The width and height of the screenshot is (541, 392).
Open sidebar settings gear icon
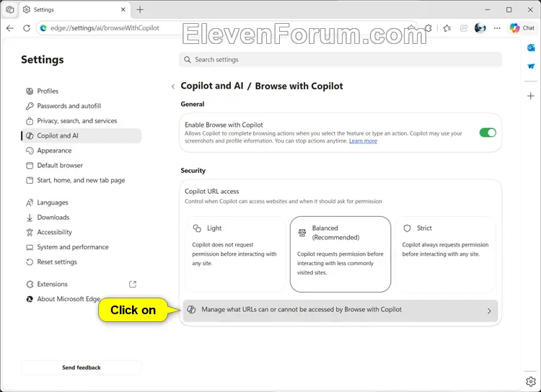pyautogui.click(x=531, y=382)
